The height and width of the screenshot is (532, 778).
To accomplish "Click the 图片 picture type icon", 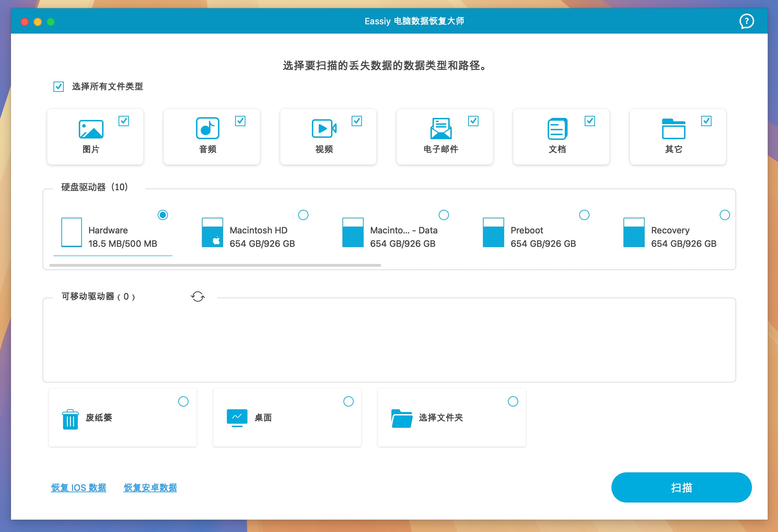I will tap(91, 129).
